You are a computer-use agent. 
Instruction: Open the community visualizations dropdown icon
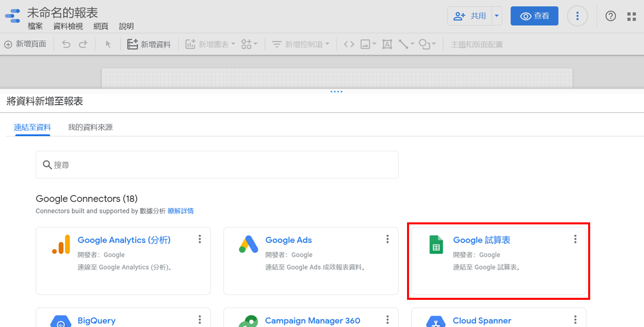pyautogui.click(x=249, y=44)
